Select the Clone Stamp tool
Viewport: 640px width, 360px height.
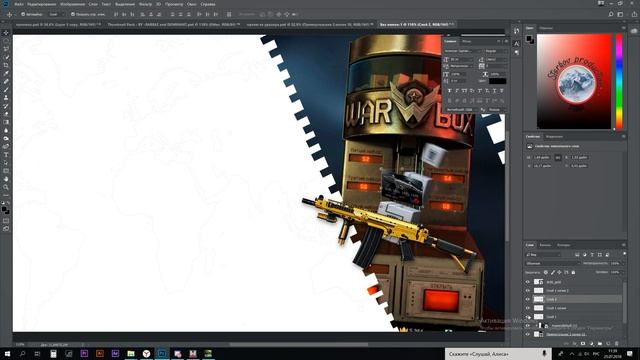click(6, 98)
